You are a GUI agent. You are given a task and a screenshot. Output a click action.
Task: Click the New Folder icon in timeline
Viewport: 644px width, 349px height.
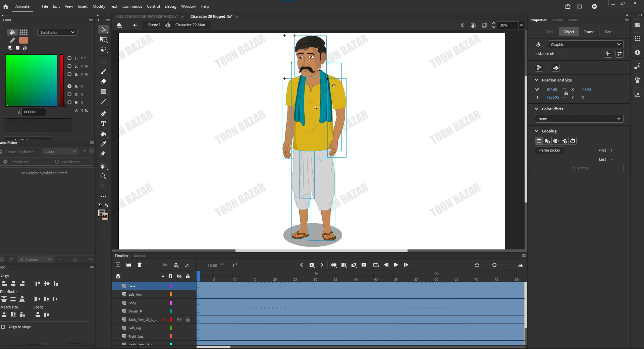coord(128,265)
